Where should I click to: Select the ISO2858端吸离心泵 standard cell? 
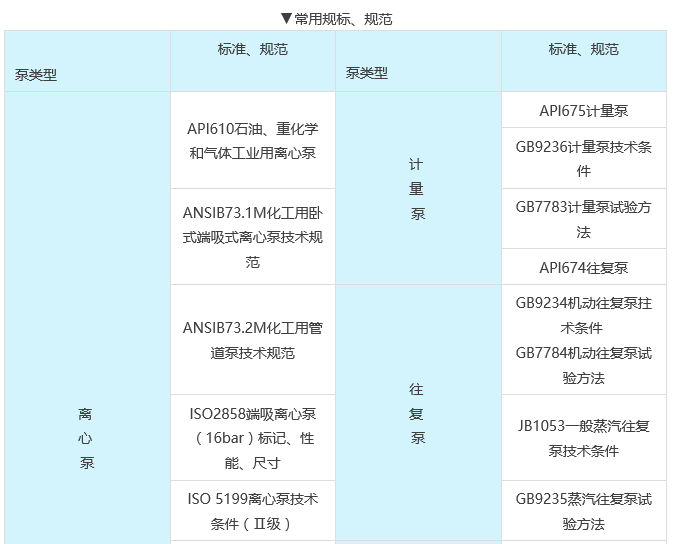(252, 438)
